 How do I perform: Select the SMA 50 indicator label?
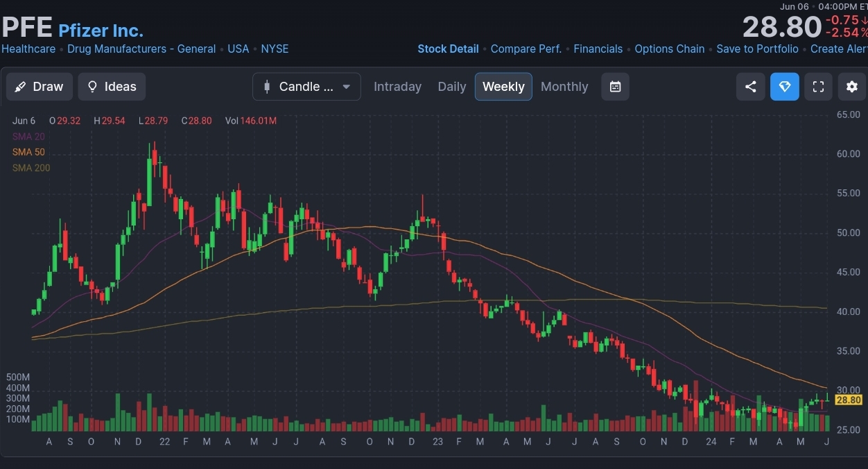coord(28,152)
